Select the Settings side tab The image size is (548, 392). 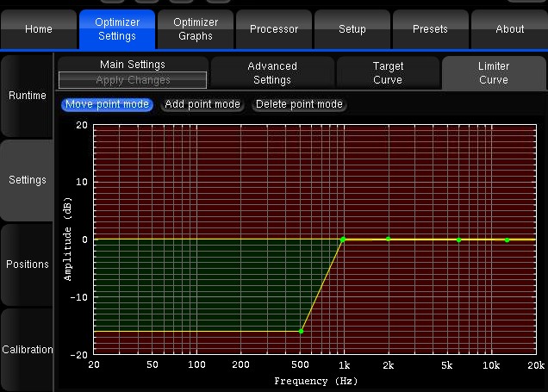click(x=28, y=180)
